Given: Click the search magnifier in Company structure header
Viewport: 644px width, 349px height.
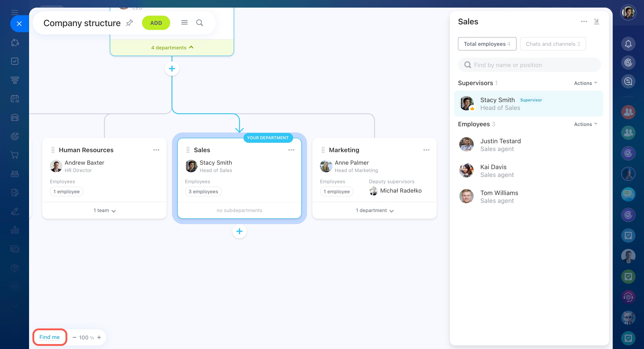Looking at the screenshot, I should (199, 23).
